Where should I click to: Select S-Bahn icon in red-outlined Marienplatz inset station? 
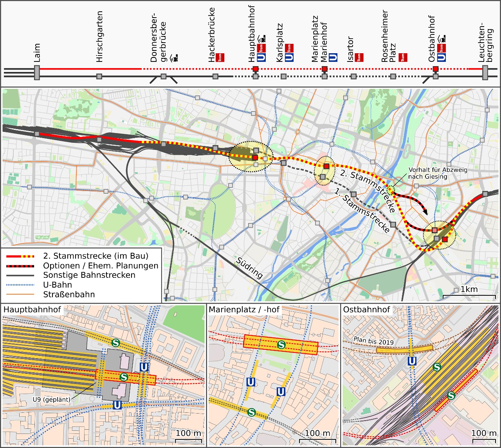click(281, 345)
